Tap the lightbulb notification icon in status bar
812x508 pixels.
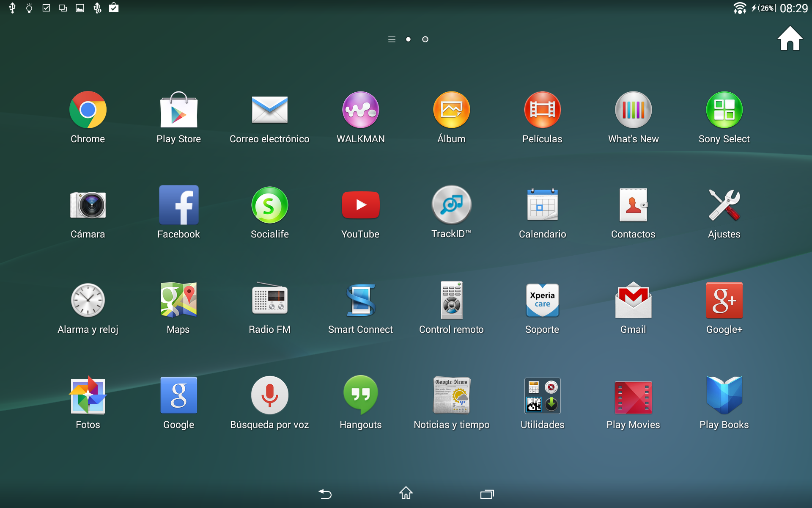point(29,8)
